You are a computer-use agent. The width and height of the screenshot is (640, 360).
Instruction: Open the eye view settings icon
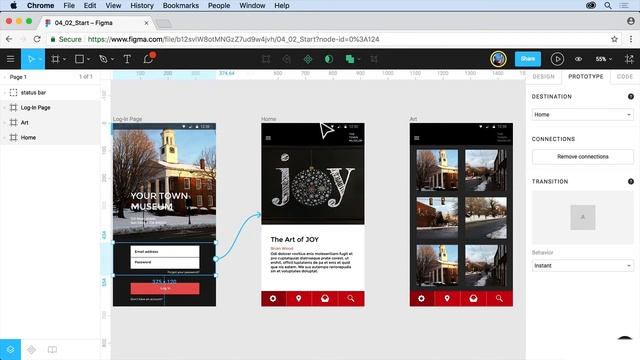(x=578, y=59)
